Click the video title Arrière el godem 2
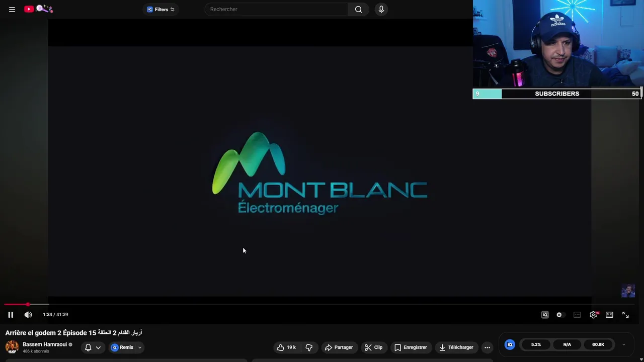 tap(74, 333)
